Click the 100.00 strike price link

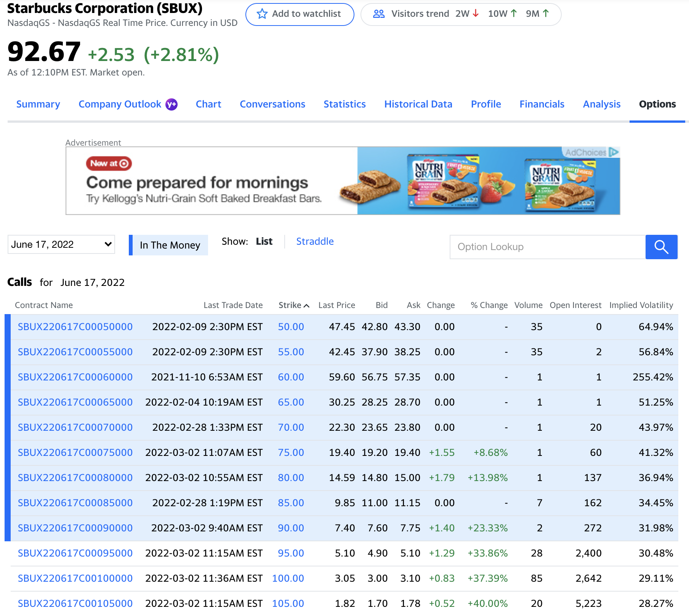click(288, 578)
